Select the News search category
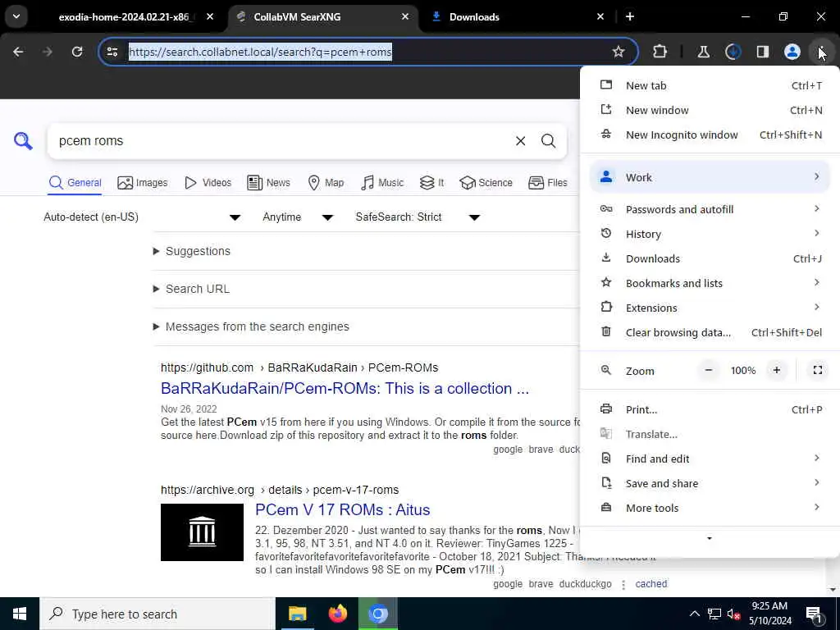Viewport: 840px width, 630px height. 268,183
